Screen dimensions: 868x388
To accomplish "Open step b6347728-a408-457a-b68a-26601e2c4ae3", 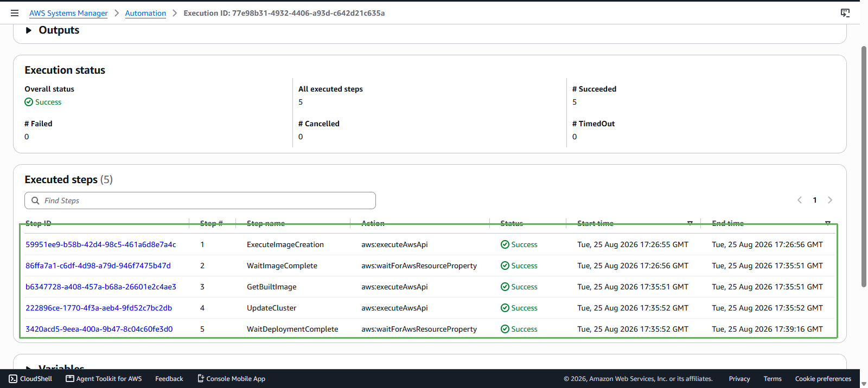I will [x=101, y=287].
